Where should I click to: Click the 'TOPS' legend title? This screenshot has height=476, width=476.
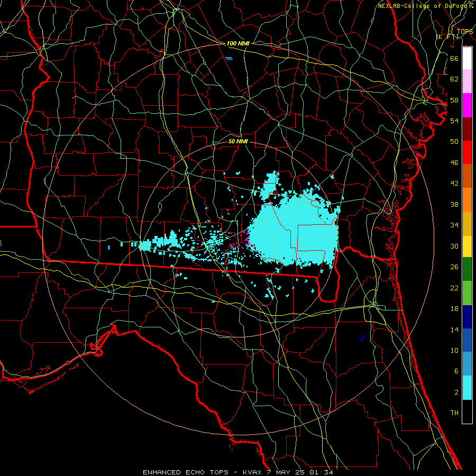coord(464,31)
